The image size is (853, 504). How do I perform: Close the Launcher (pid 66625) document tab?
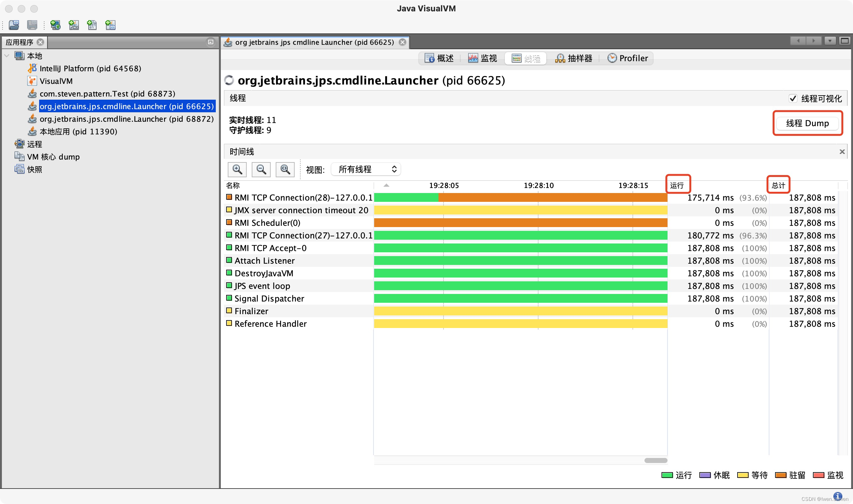[403, 42]
